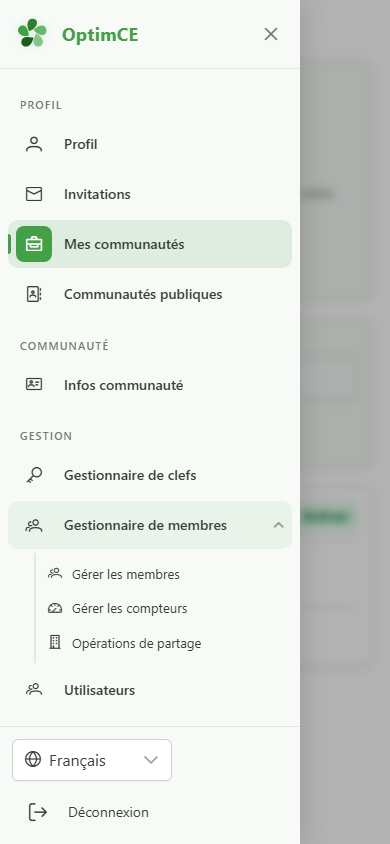
Task: Click the green briefcase icon of Mes communautés
Action: pos(34,244)
